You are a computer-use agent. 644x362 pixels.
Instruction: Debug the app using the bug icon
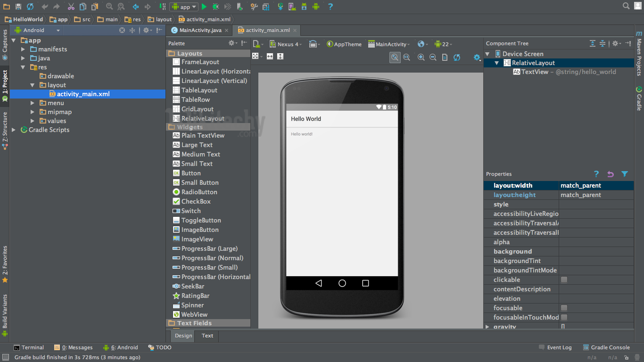[x=216, y=7]
